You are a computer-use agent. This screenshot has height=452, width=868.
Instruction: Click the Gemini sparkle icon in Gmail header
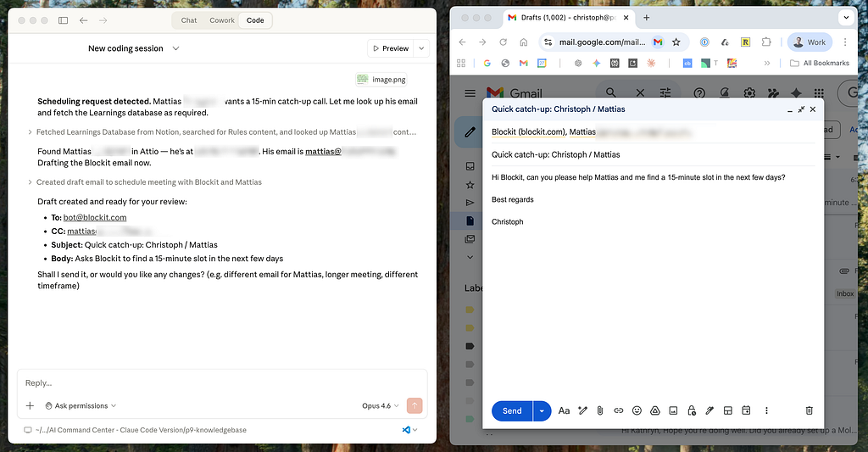point(796,93)
